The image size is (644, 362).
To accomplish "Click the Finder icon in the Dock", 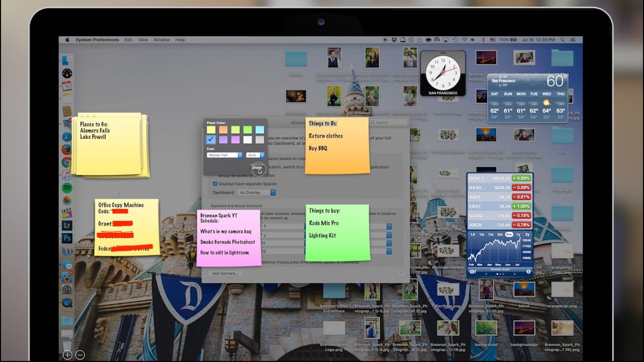I will click(67, 60).
